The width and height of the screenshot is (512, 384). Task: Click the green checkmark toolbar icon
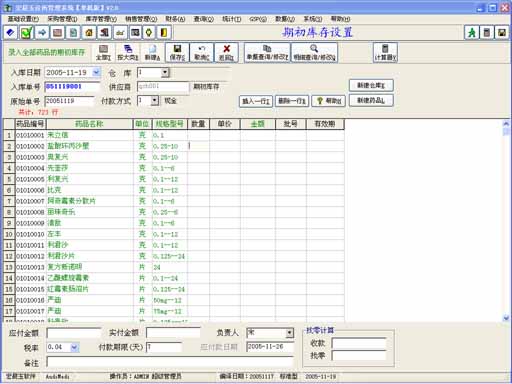click(26, 32)
